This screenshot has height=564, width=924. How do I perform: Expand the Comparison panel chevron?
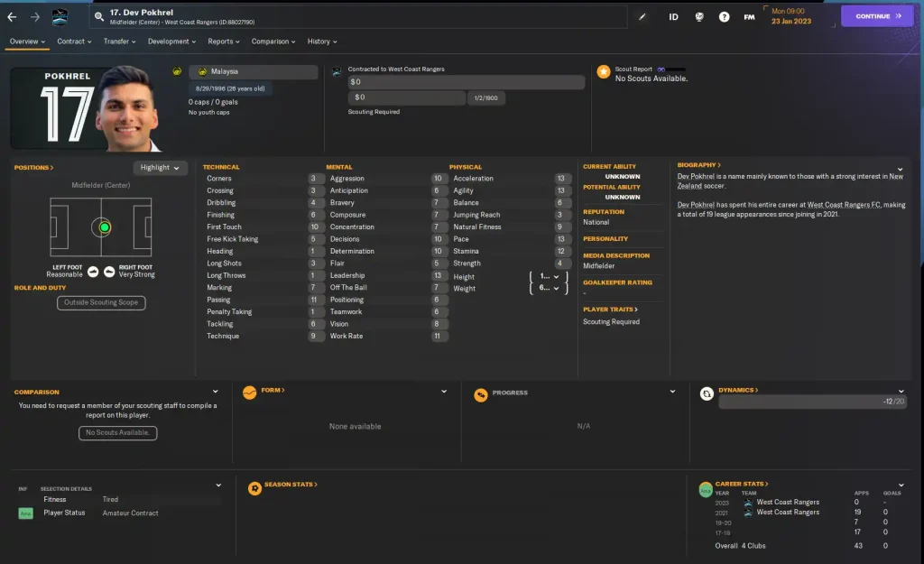tap(215, 392)
